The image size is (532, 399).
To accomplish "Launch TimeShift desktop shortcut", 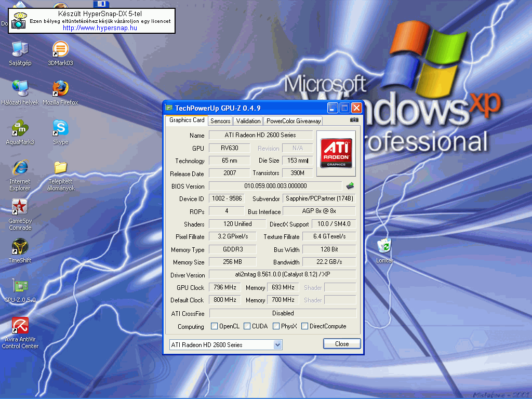I will tap(20, 251).
